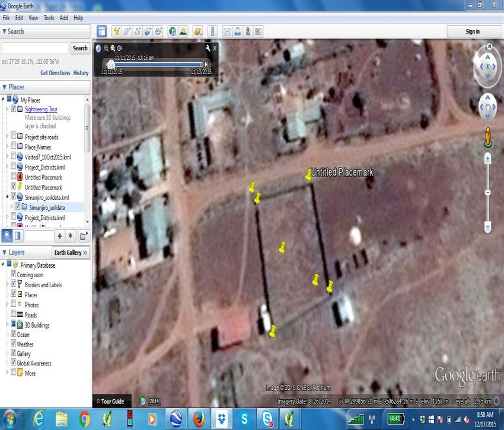
Task: Open the Tools menu
Action: tap(49, 18)
